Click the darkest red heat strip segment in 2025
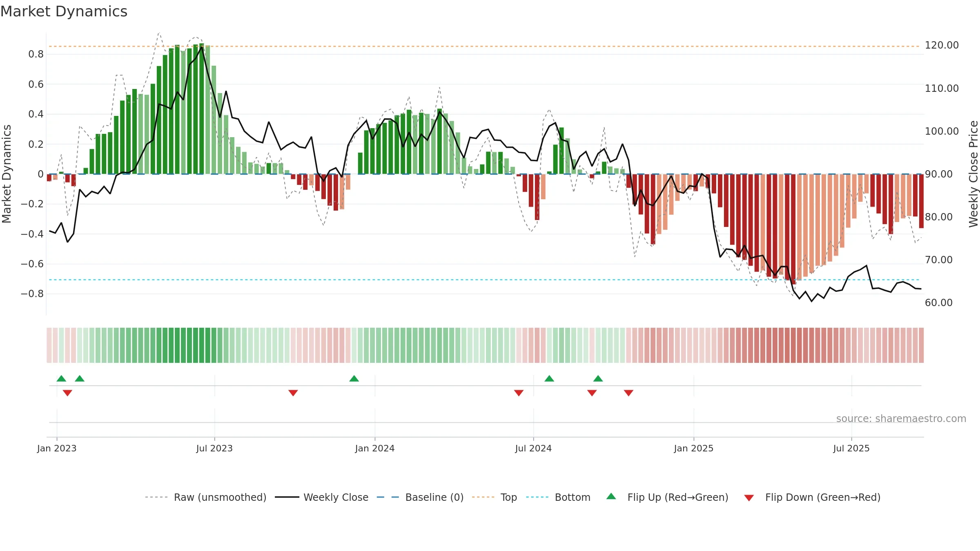The height and width of the screenshot is (551, 980). click(793, 345)
